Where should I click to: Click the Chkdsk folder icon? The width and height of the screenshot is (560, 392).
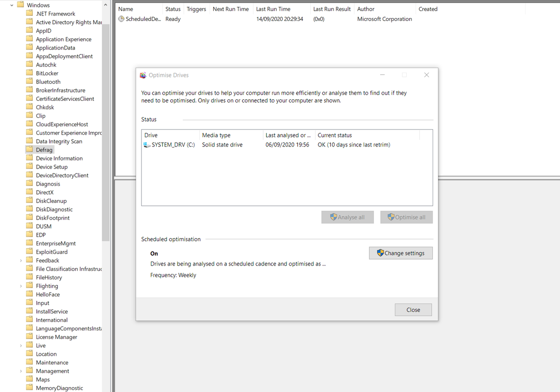(x=30, y=107)
